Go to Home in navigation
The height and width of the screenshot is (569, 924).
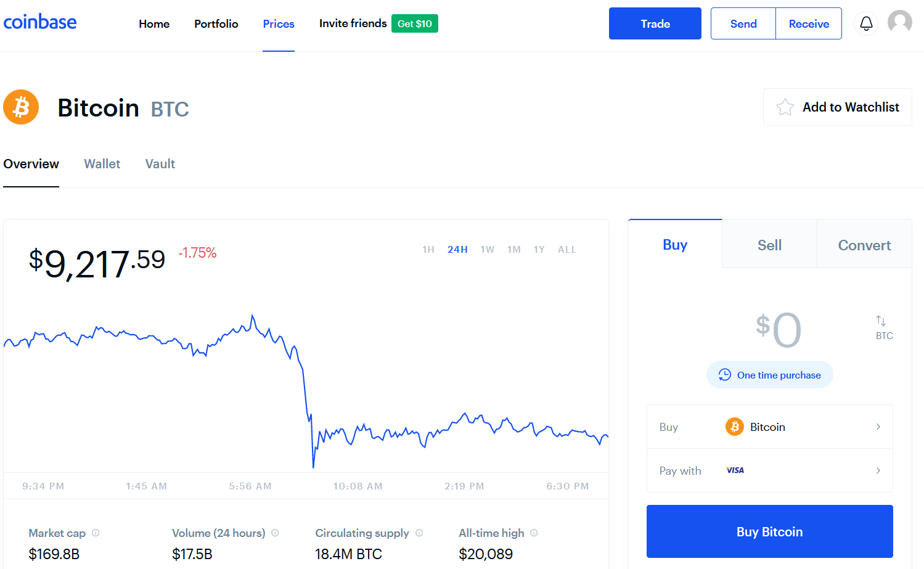pyautogui.click(x=154, y=24)
